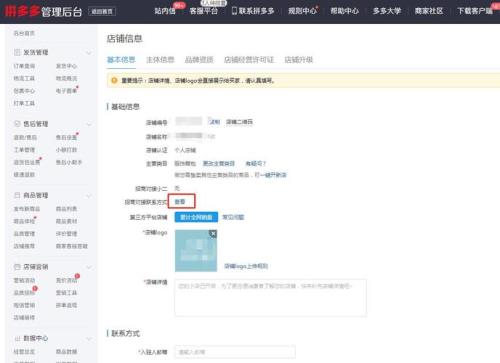The width and height of the screenshot is (500, 363).
Task: Click the 拼多多 logo in header
Action: (22, 11)
